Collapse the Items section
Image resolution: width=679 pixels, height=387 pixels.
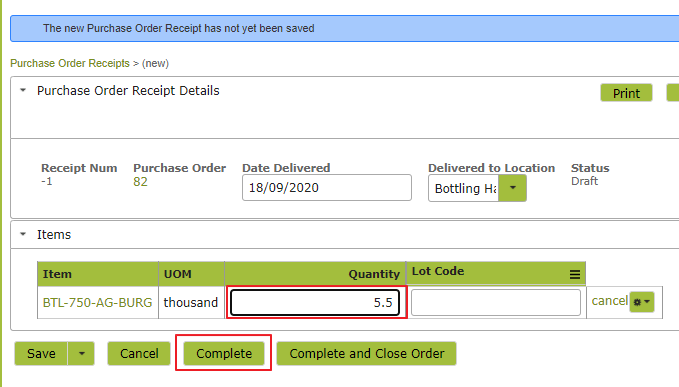[x=23, y=234]
